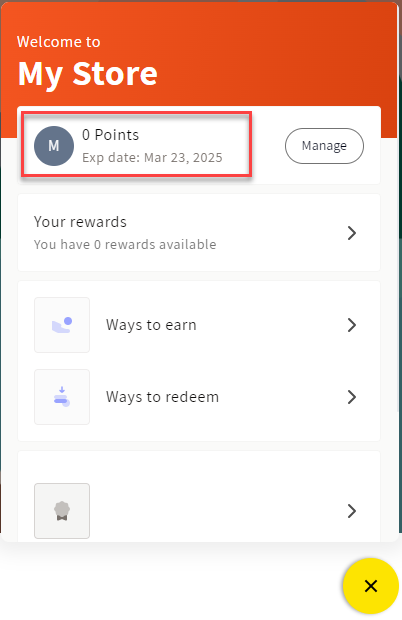Image resolution: width=402 pixels, height=620 pixels.
Task: Click the M profile avatar
Action: point(54,146)
